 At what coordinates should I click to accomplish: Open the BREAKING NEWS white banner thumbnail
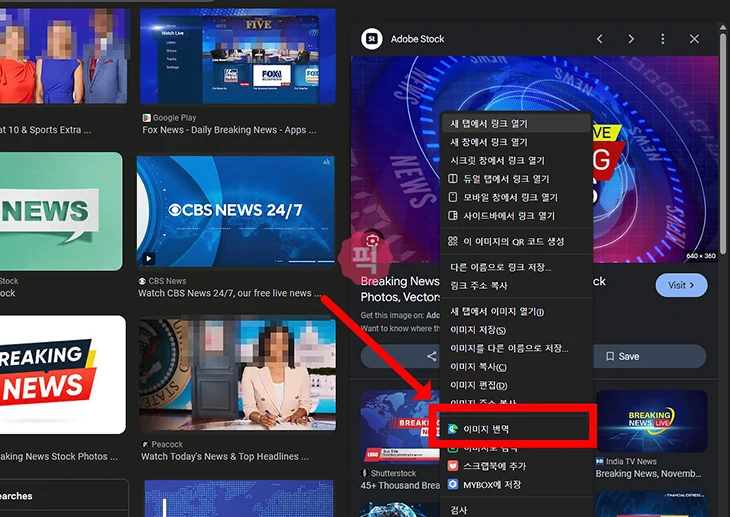click(x=62, y=375)
